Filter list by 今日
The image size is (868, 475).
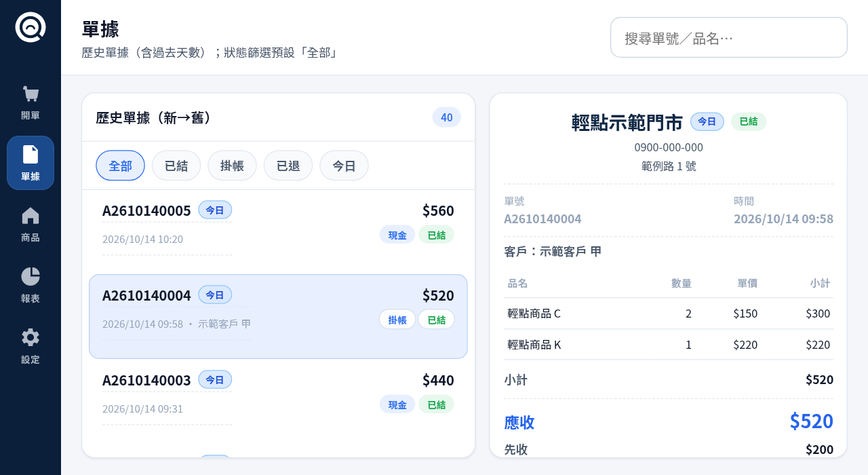(344, 166)
